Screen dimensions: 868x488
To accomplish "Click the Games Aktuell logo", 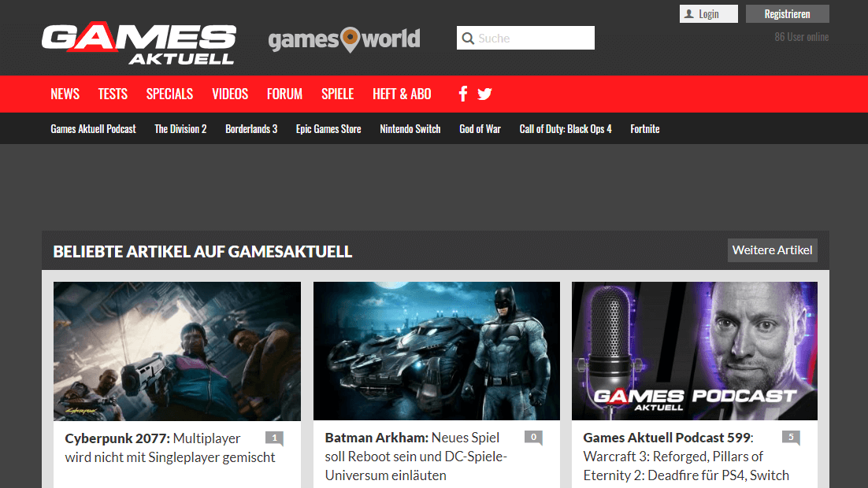I will point(139,43).
